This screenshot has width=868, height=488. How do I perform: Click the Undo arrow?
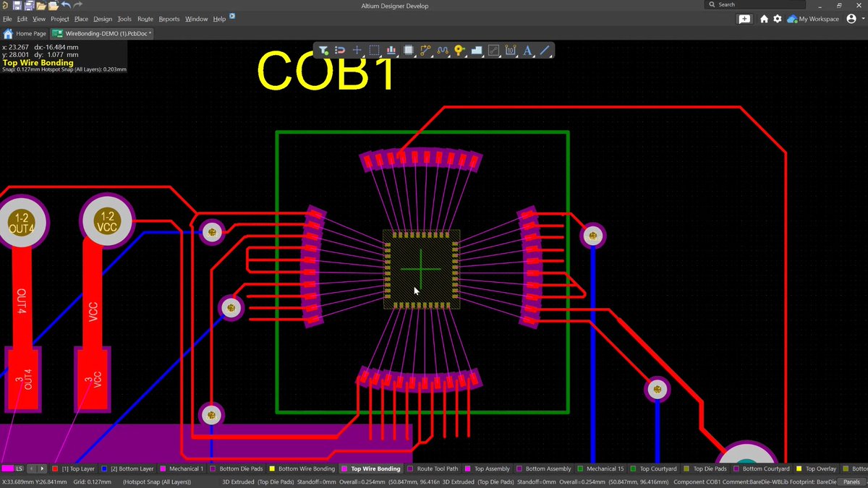(x=66, y=6)
